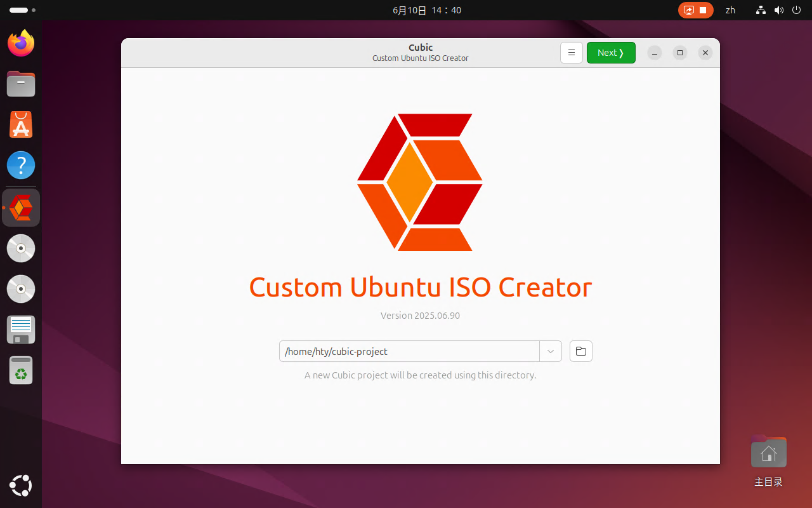Browse for project directory with folder icon
This screenshot has width=812, height=508.
click(x=581, y=351)
